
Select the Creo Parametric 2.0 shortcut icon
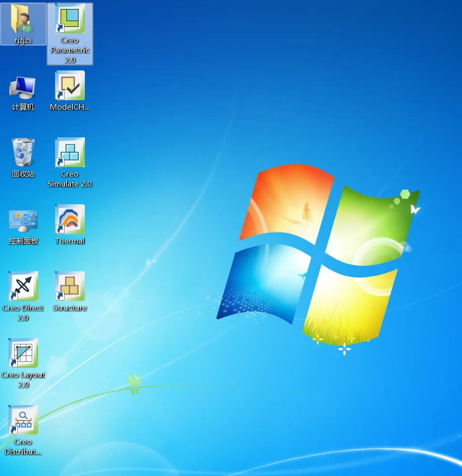[x=70, y=19]
